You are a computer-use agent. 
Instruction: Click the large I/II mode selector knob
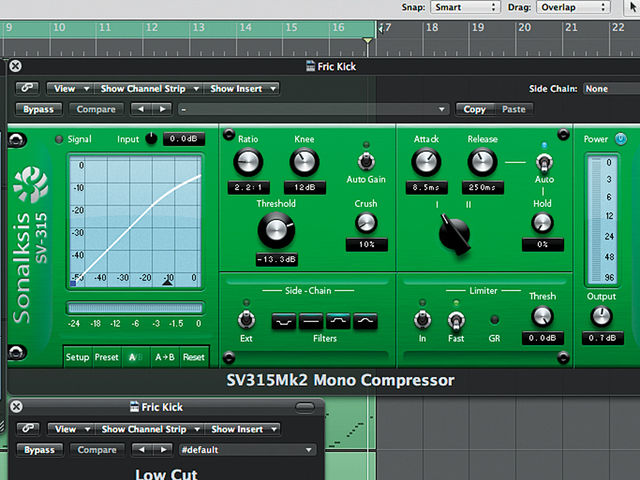click(454, 234)
